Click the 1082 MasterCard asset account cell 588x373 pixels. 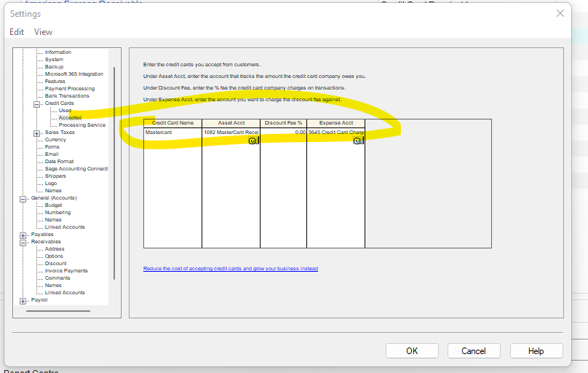point(231,133)
